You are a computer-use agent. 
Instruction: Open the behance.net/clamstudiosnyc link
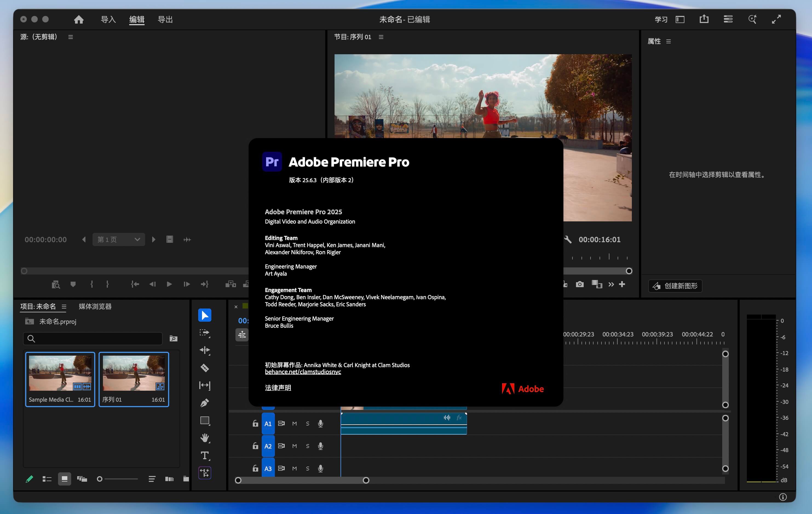[x=303, y=372]
